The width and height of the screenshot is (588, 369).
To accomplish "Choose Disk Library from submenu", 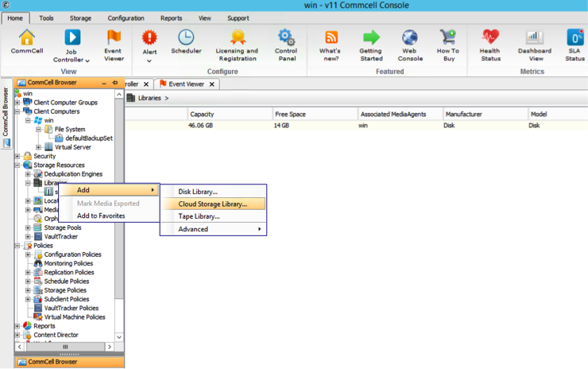I will tap(197, 192).
